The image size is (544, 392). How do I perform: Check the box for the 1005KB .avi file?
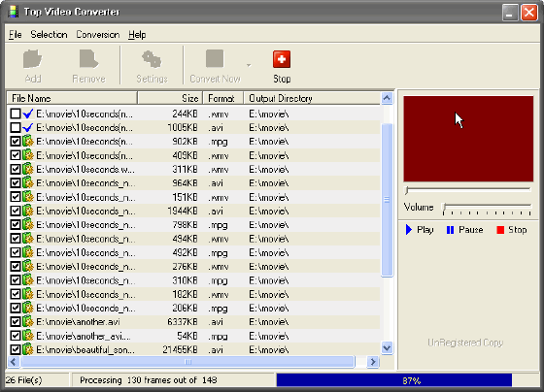[16, 127]
